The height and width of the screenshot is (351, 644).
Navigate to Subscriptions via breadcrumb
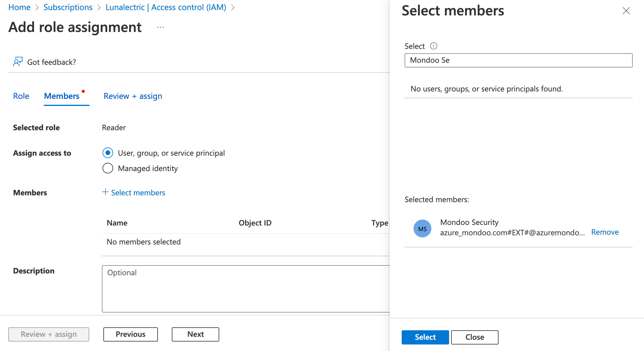[x=68, y=7]
